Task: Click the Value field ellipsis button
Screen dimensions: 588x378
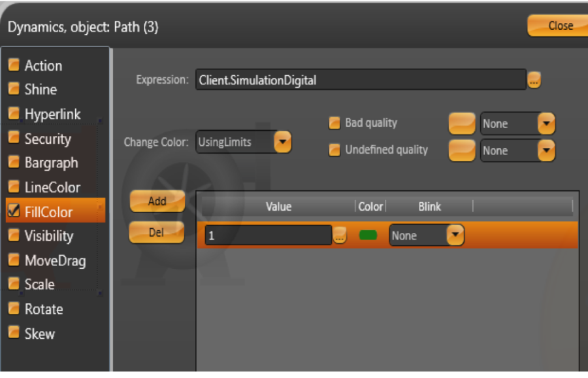Action: (339, 236)
